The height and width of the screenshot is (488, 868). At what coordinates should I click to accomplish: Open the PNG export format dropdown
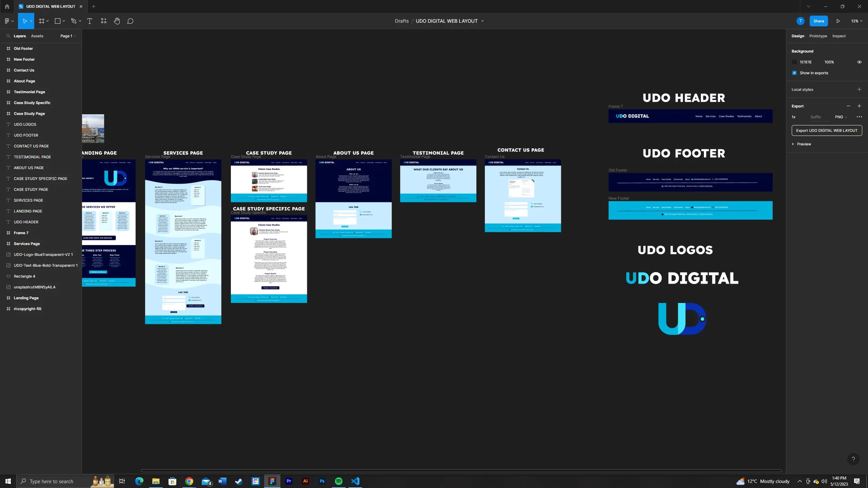pyautogui.click(x=841, y=117)
